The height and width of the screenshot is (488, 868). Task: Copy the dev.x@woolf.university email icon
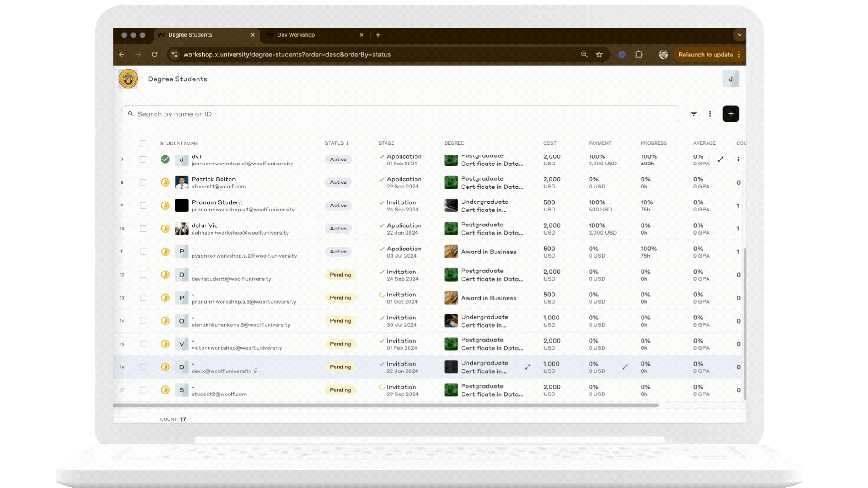tap(255, 371)
